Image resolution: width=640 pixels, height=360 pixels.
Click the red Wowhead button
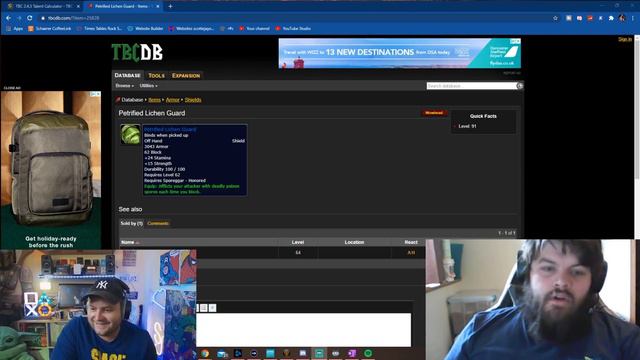[434, 113]
